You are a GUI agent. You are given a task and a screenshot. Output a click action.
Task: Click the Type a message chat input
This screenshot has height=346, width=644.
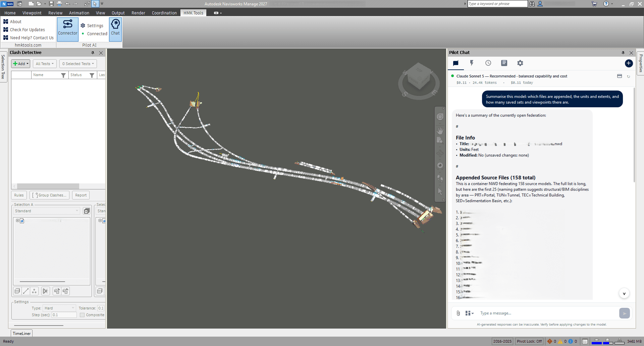click(547, 313)
